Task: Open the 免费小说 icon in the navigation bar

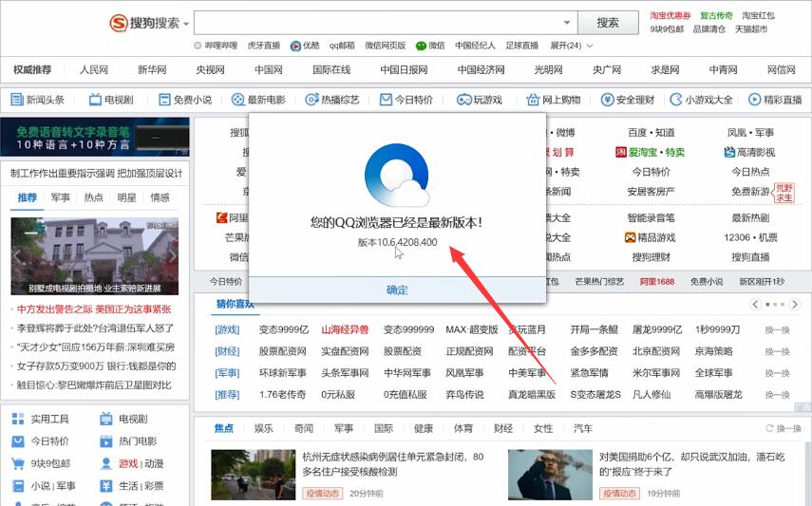Action: pos(164,100)
